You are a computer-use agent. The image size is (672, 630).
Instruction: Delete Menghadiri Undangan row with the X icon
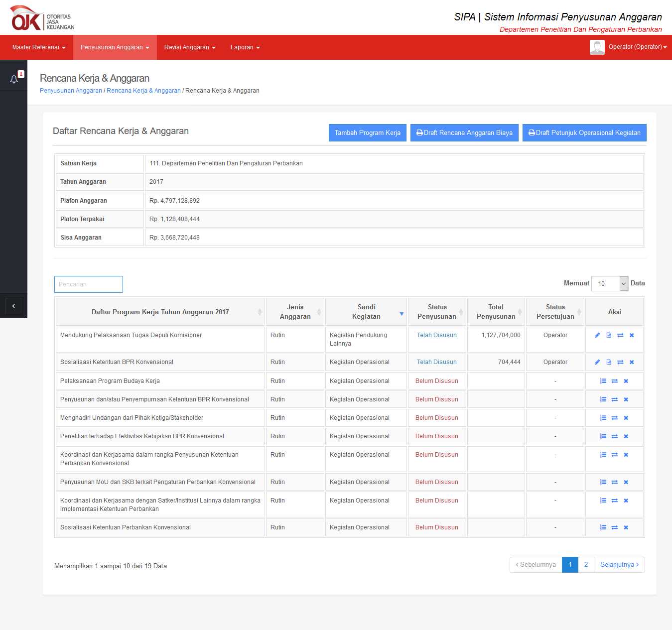click(x=626, y=418)
